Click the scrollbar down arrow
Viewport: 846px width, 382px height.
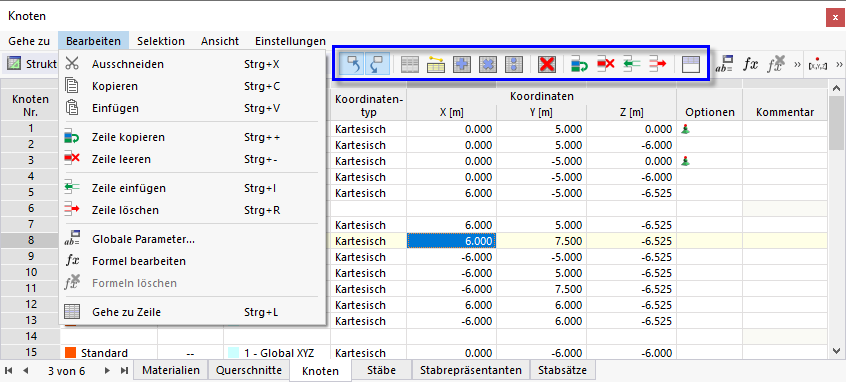pyautogui.click(x=837, y=351)
